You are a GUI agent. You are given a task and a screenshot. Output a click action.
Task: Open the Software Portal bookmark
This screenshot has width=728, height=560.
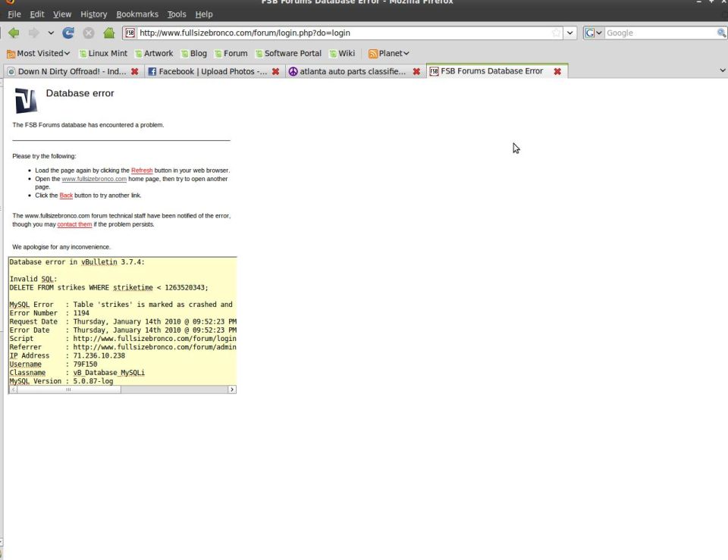(x=288, y=53)
